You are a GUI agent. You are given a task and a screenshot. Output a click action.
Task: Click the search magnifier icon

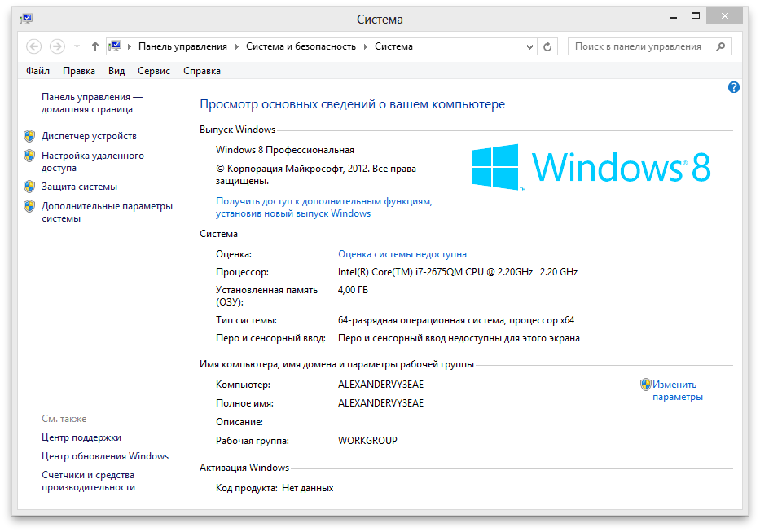[720, 46]
